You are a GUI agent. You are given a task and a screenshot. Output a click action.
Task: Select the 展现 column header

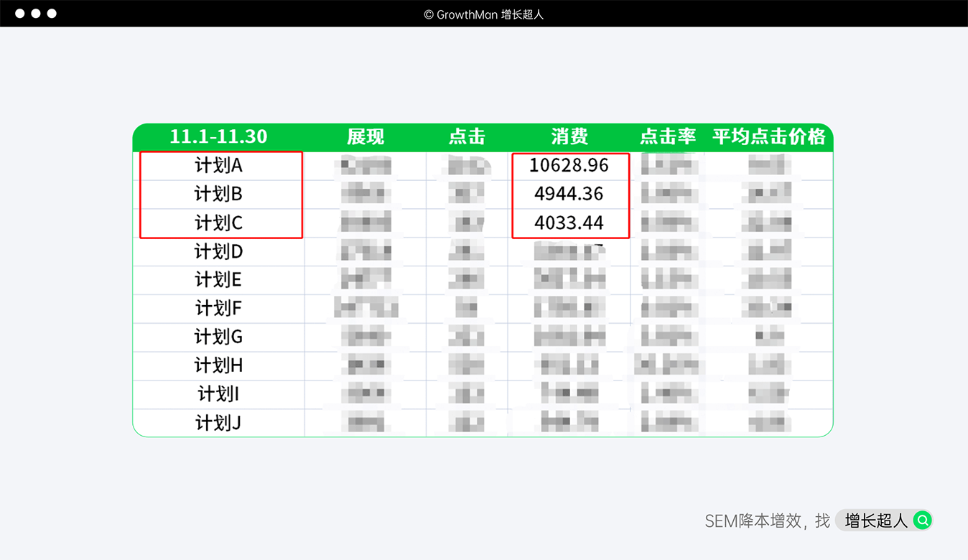pyautogui.click(x=366, y=136)
